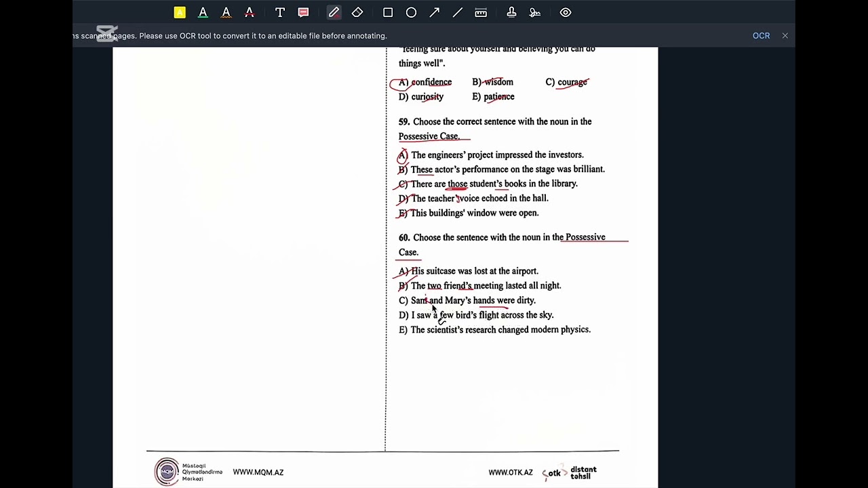Click "The two friend's meeting" sentence
Screen dimensions: 868x488
480,286
